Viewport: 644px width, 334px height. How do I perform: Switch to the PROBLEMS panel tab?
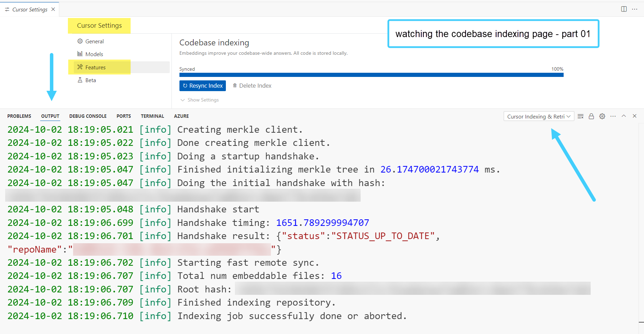(19, 116)
